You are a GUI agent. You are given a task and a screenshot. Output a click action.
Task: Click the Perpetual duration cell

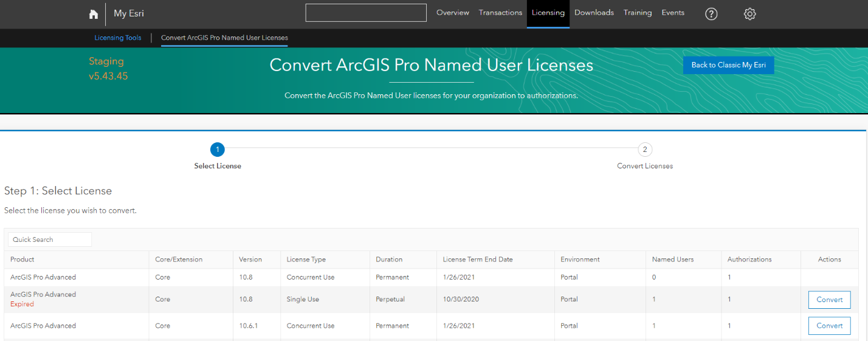tap(390, 300)
